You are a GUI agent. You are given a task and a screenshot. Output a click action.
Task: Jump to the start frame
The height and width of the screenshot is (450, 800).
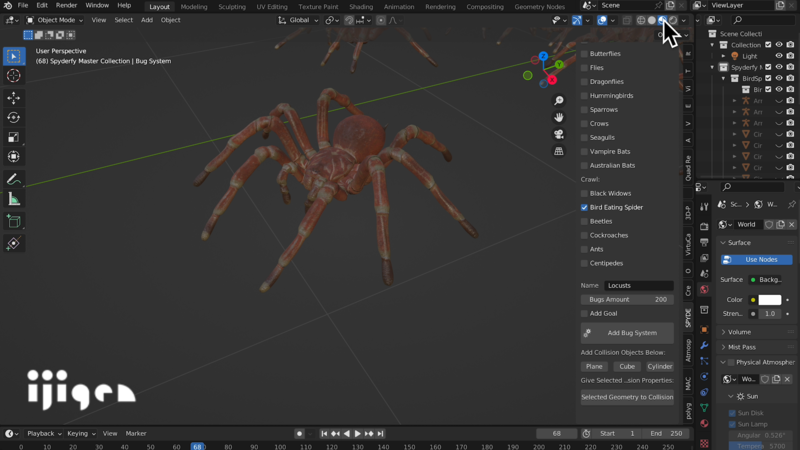(324, 434)
